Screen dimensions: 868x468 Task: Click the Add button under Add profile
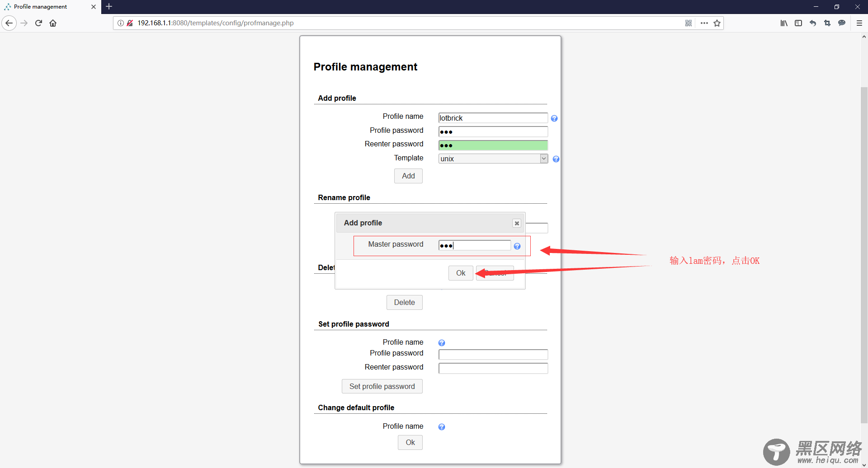[x=408, y=176]
